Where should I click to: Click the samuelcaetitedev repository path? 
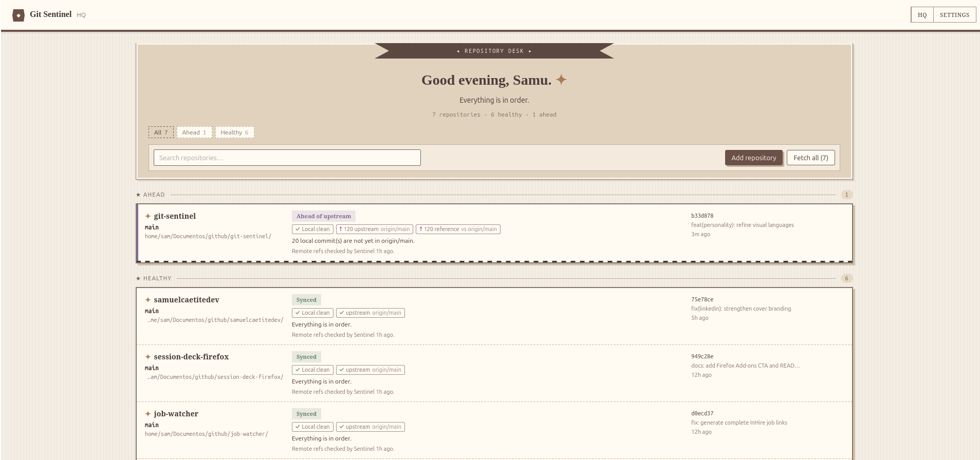(x=215, y=320)
